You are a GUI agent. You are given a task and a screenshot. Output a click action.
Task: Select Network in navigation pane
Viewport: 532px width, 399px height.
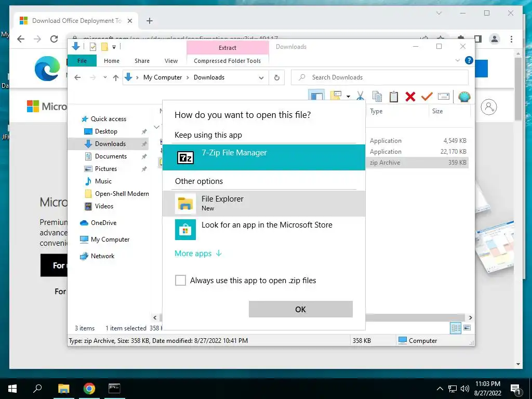(x=102, y=256)
